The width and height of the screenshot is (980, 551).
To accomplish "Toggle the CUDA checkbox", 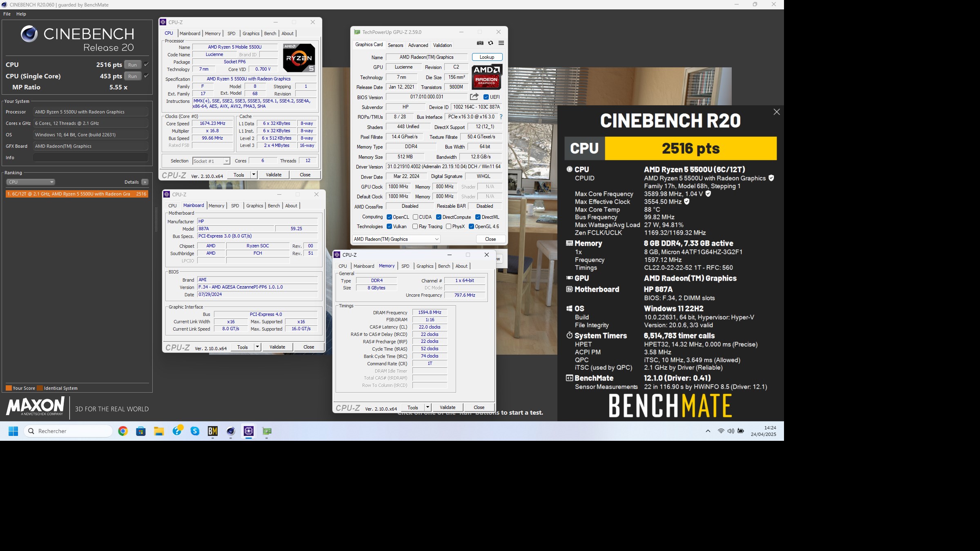I will [415, 217].
